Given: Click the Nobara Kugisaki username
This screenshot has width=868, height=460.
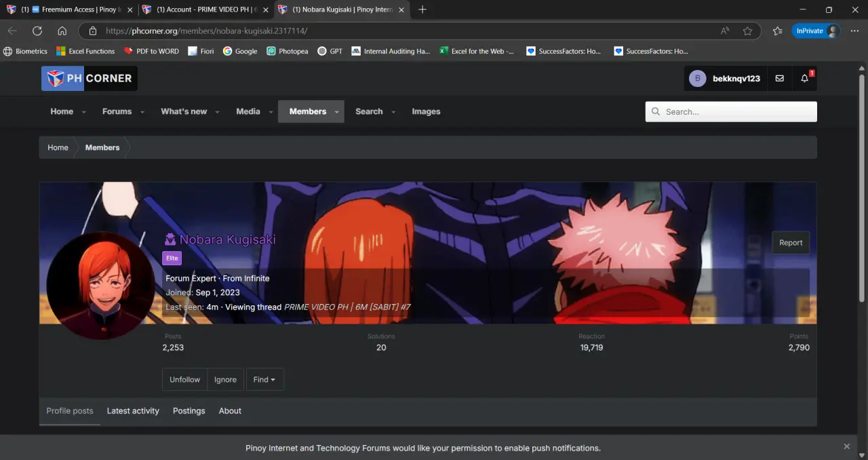Looking at the screenshot, I should coord(227,239).
